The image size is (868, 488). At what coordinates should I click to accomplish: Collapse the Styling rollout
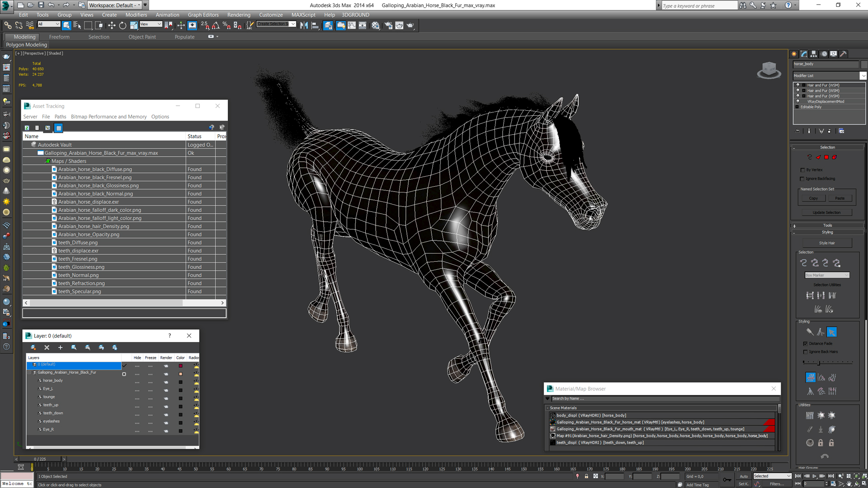[827, 232]
